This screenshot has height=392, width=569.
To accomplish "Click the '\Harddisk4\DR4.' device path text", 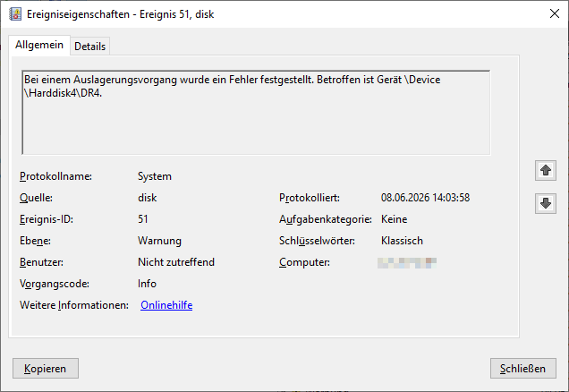I will coord(64,93).
